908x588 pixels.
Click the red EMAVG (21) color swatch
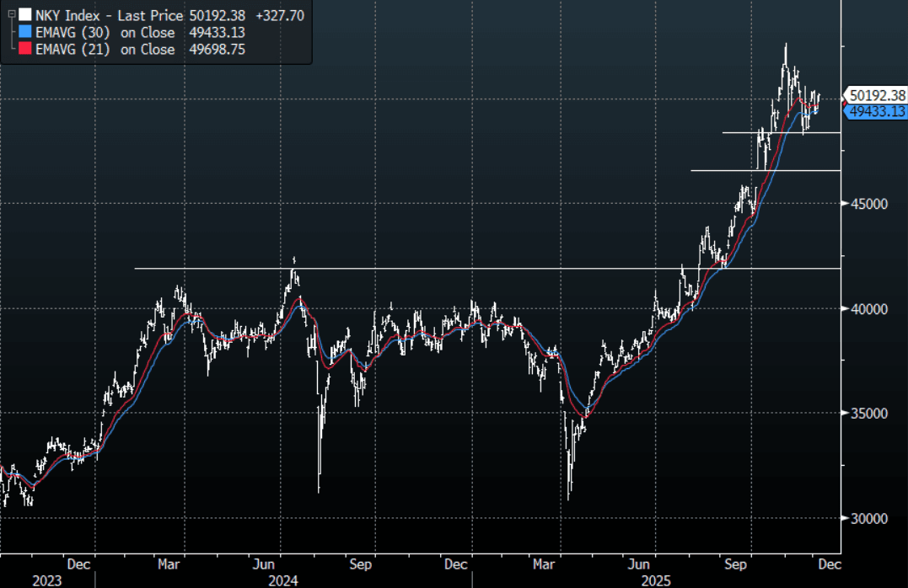24,50
